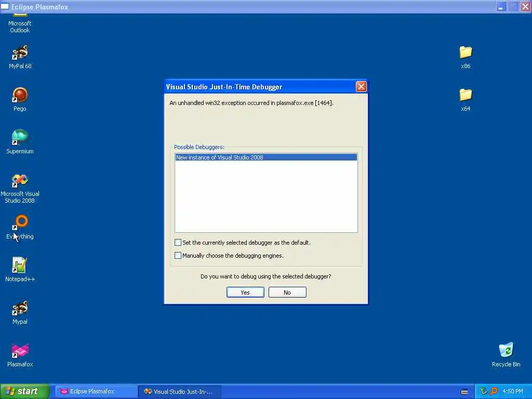Open the Supermium browser shortcut
The width and height of the screenshot is (532, 399).
click(x=20, y=142)
